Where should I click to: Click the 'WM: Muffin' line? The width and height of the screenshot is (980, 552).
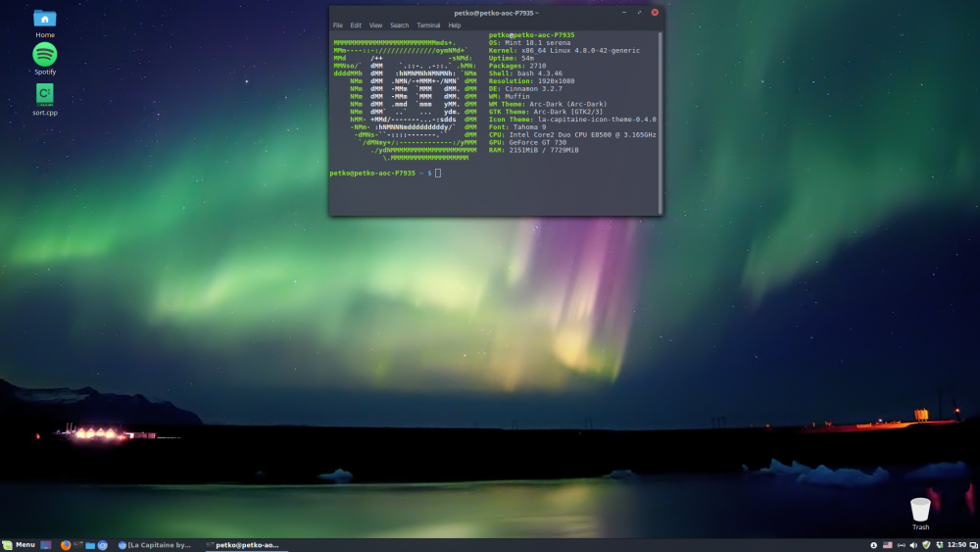[x=510, y=96]
